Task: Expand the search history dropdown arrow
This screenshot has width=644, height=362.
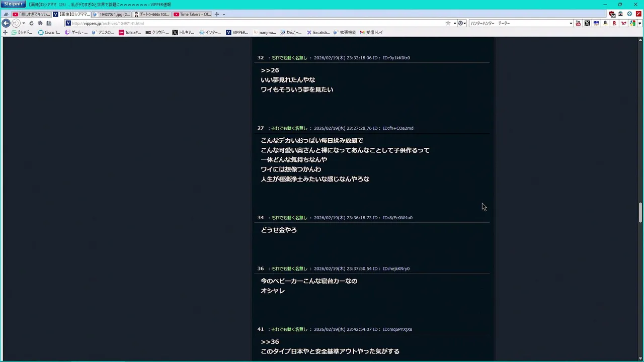Action: click(x=571, y=23)
